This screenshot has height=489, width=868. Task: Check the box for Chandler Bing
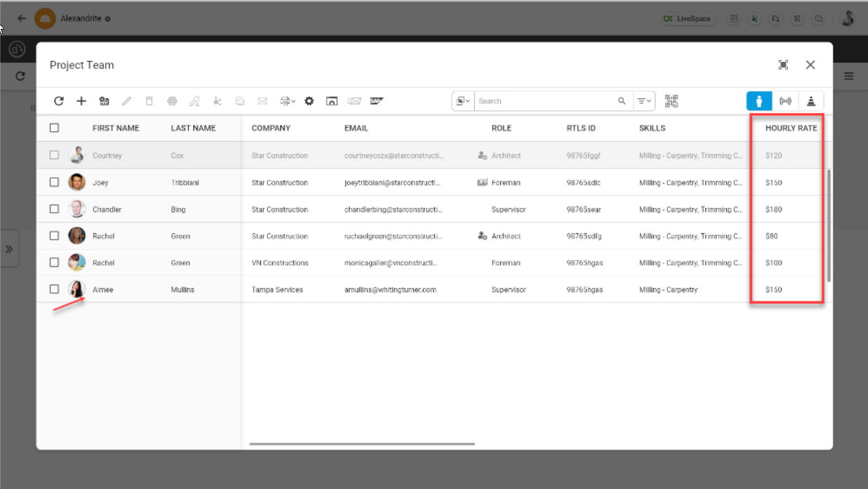coord(54,209)
